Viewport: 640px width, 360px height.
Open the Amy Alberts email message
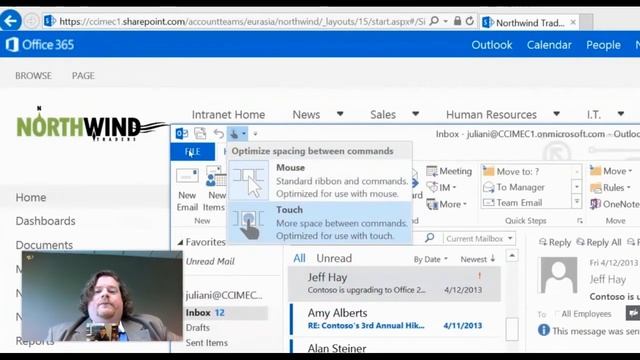[x=394, y=319]
